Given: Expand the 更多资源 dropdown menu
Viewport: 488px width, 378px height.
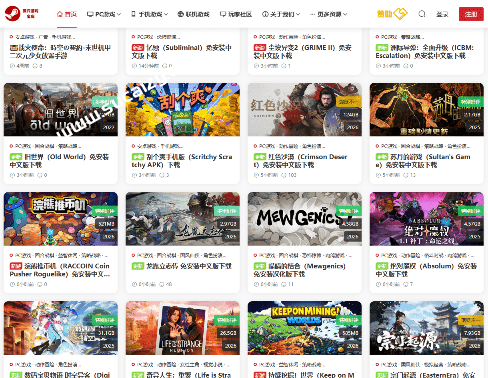Looking at the screenshot, I should pyautogui.click(x=329, y=14).
